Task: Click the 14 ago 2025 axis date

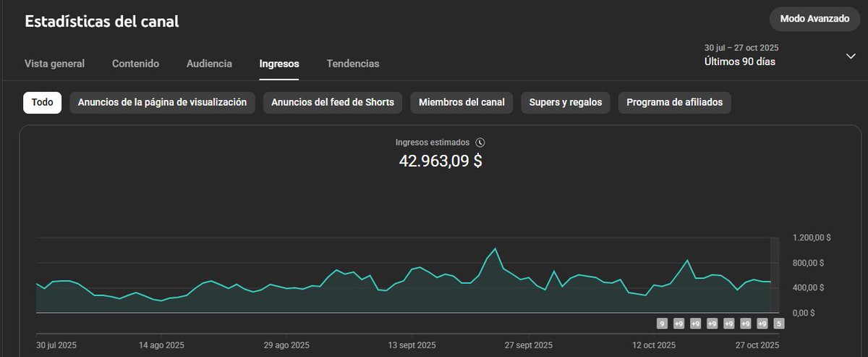Action: [x=160, y=345]
